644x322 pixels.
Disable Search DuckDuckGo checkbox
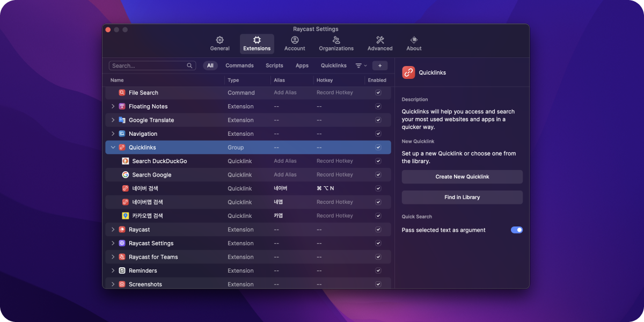(x=378, y=161)
